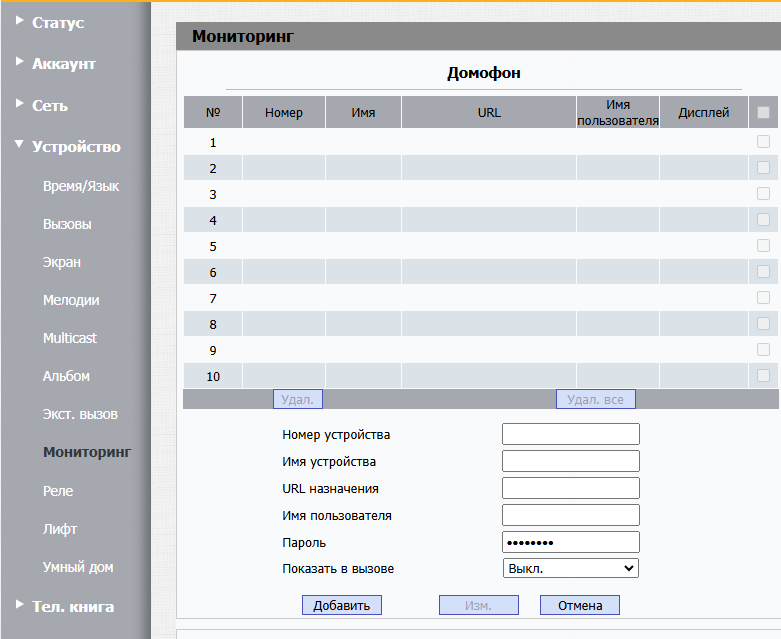Collapse the Устройство sidebar section
The height and width of the screenshot is (639, 781).
click(75, 147)
